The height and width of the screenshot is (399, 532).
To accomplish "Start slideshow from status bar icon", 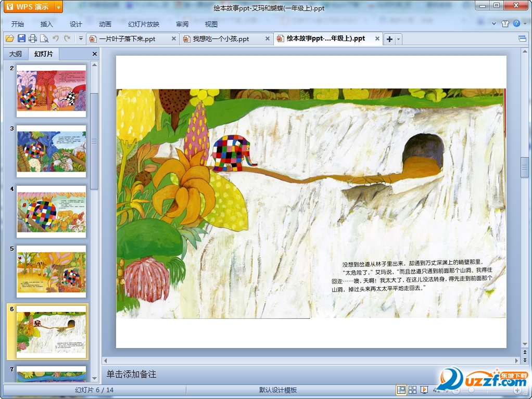I will click(x=424, y=390).
